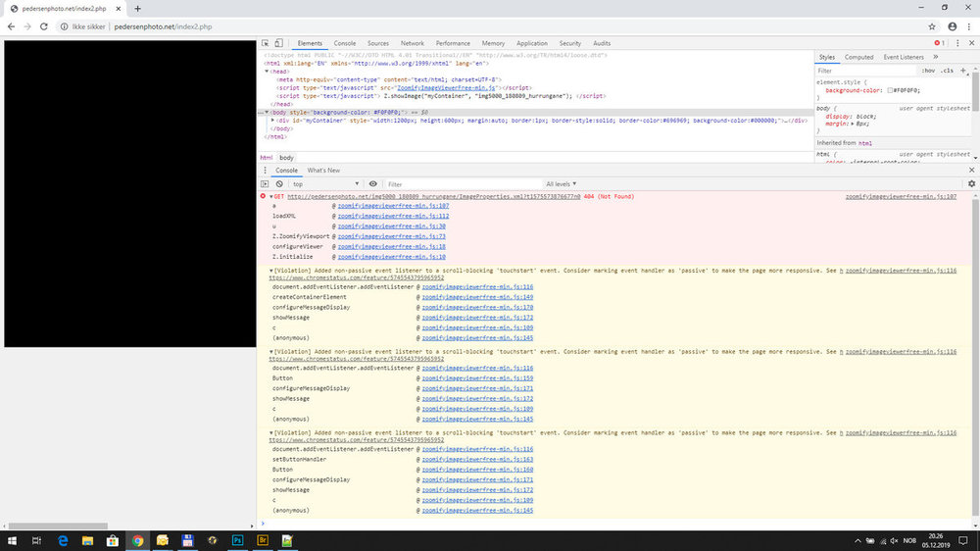Expand the myContainer div node
This screenshot has height=551, width=980.
272,121
